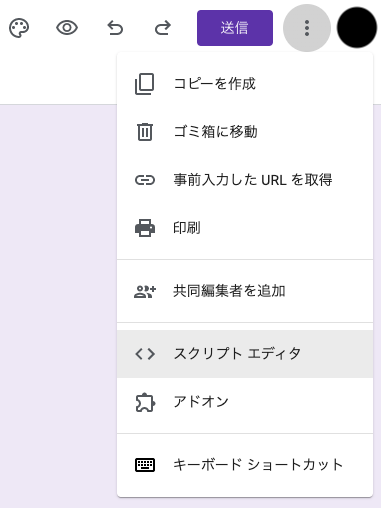This screenshot has height=508, width=381.
Task: Click the link chain icon
Action: (x=145, y=180)
